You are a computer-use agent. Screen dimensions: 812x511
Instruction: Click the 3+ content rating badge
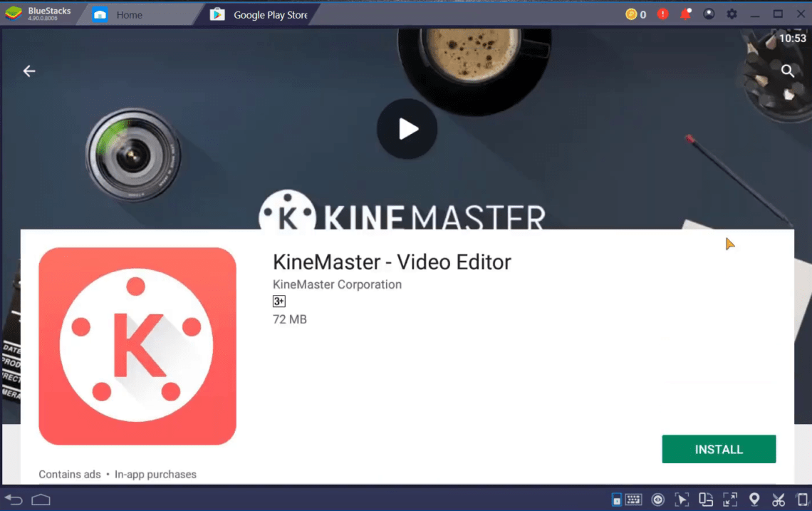click(x=279, y=301)
